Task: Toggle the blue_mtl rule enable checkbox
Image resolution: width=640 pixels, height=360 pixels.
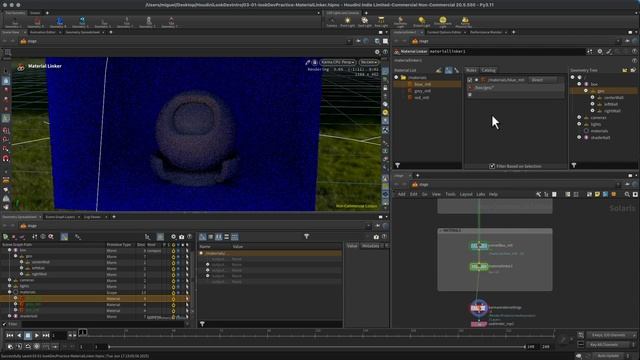Action: [x=470, y=80]
